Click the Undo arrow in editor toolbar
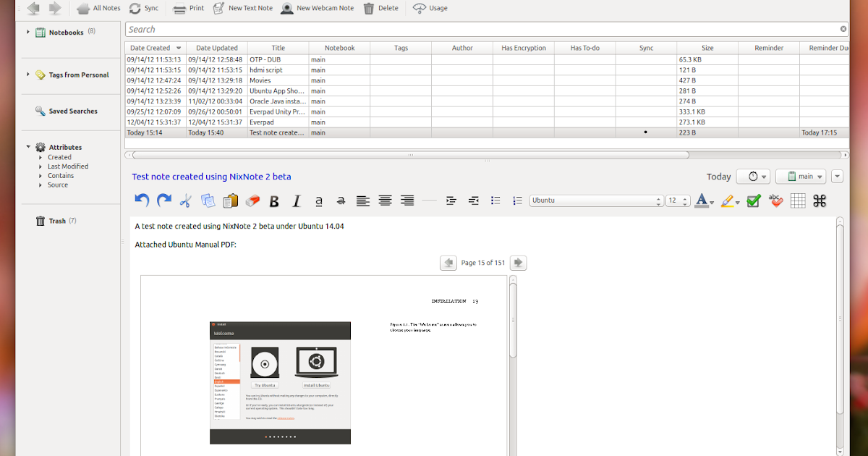868x456 pixels. 142,200
